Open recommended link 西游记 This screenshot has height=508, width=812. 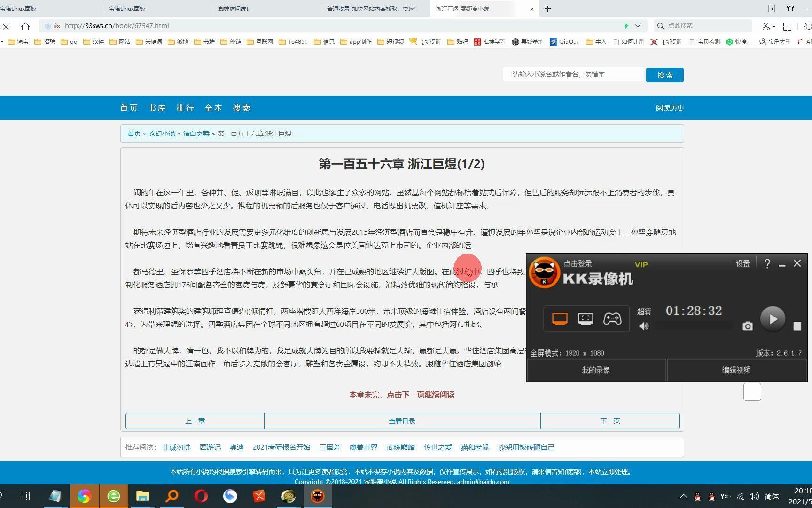click(x=210, y=447)
